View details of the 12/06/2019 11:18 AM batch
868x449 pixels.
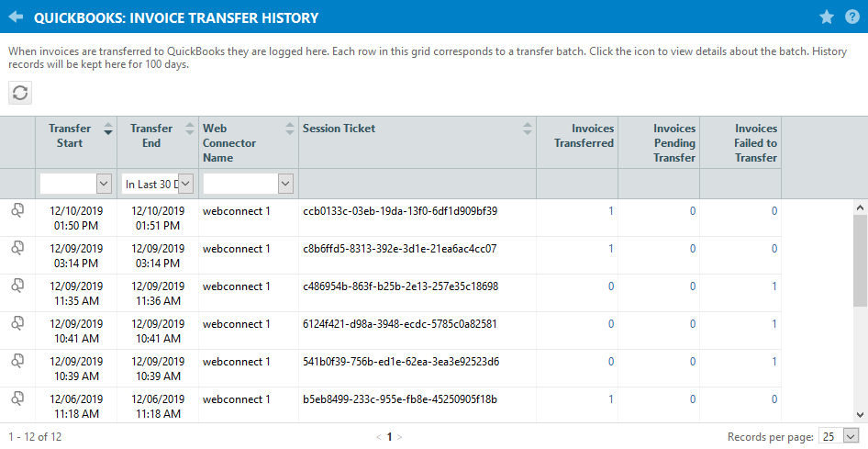(17, 398)
